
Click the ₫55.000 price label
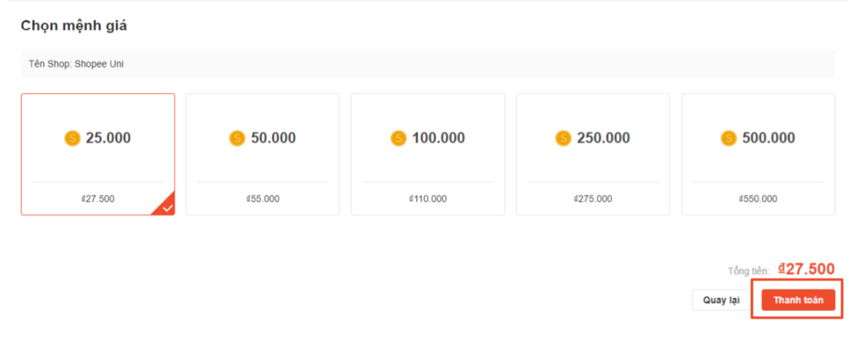(263, 199)
